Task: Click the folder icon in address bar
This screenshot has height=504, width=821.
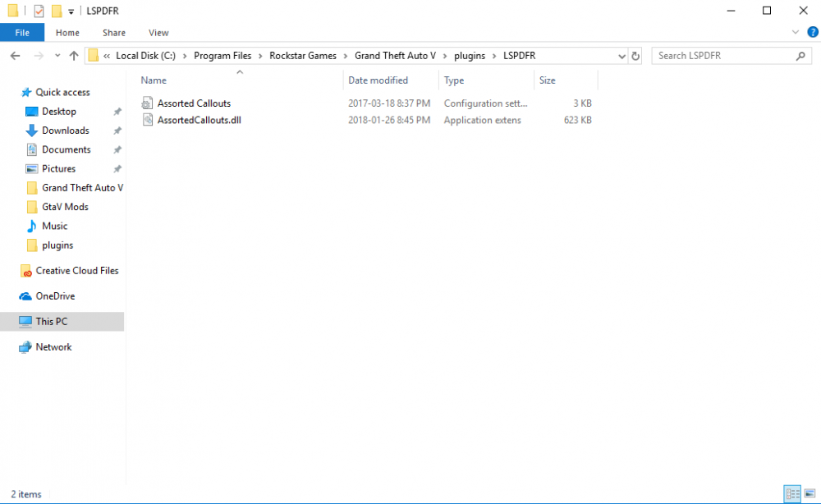Action: click(94, 56)
